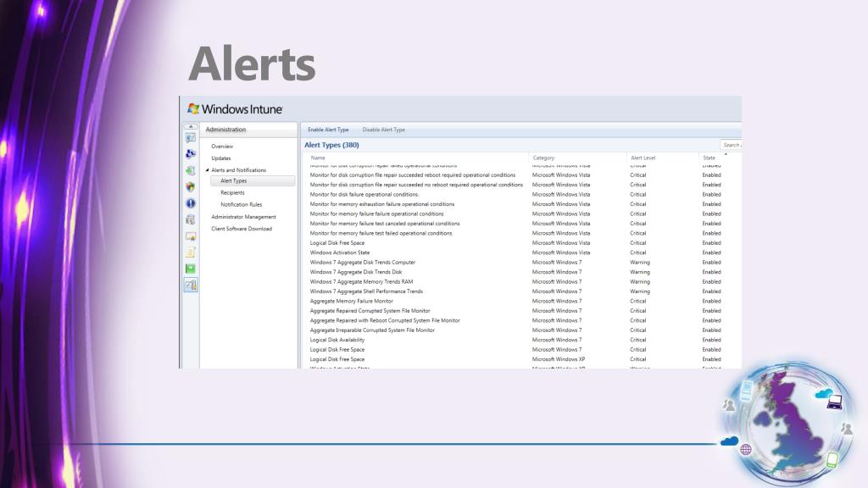The height and width of the screenshot is (488, 868).
Task: Click the State column sort arrow
Action: (726, 154)
